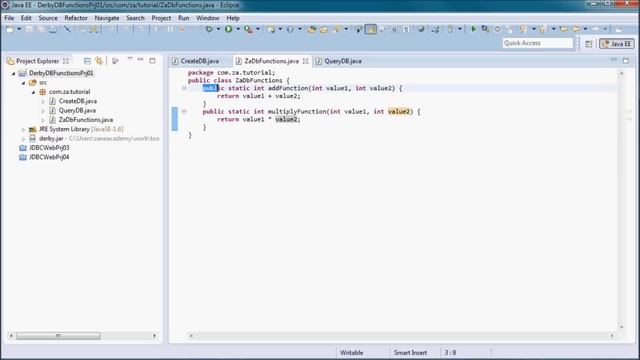Expand the CreateDB.java tree node
The image size is (640, 360).
(x=43, y=101)
